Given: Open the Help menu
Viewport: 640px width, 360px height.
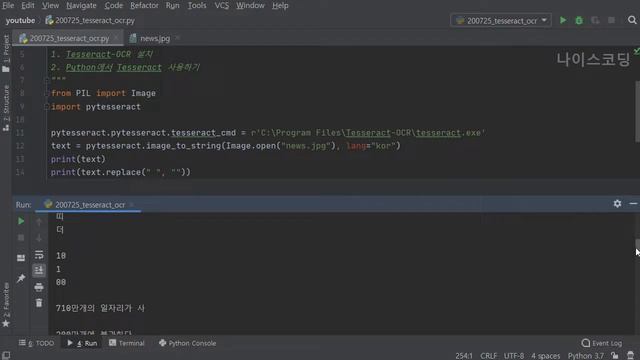Looking at the screenshot, I should point(280,5).
